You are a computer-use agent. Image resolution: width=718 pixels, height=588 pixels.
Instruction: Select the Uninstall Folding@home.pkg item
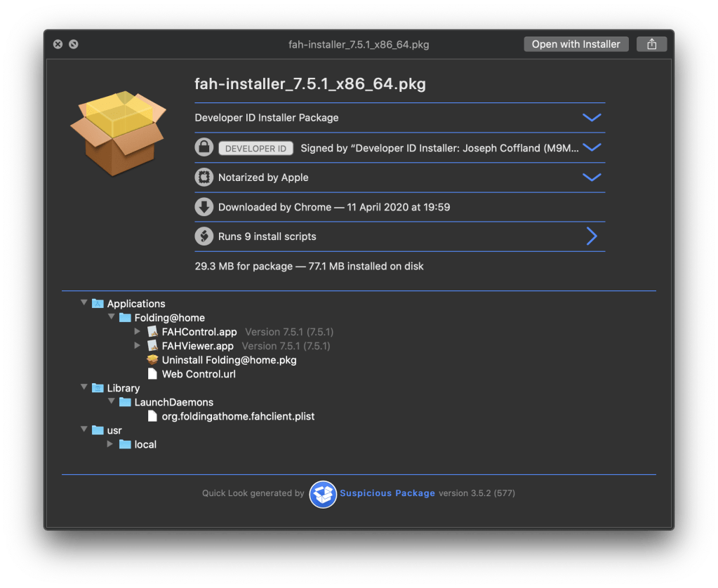click(x=229, y=360)
